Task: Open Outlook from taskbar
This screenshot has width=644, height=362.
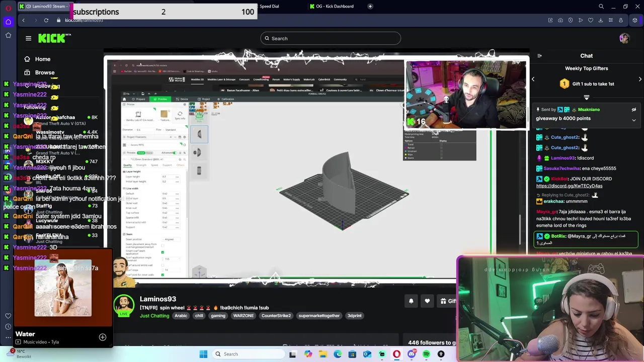Action: click(x=367, y=354)
